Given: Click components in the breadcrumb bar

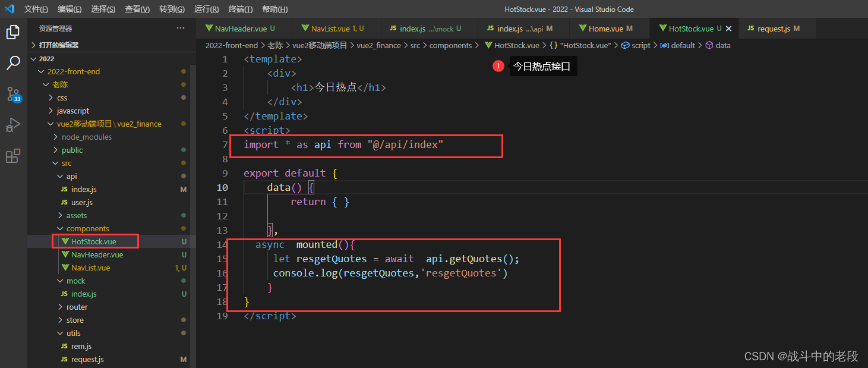Looking at the screenshot, I should (451, 45).
